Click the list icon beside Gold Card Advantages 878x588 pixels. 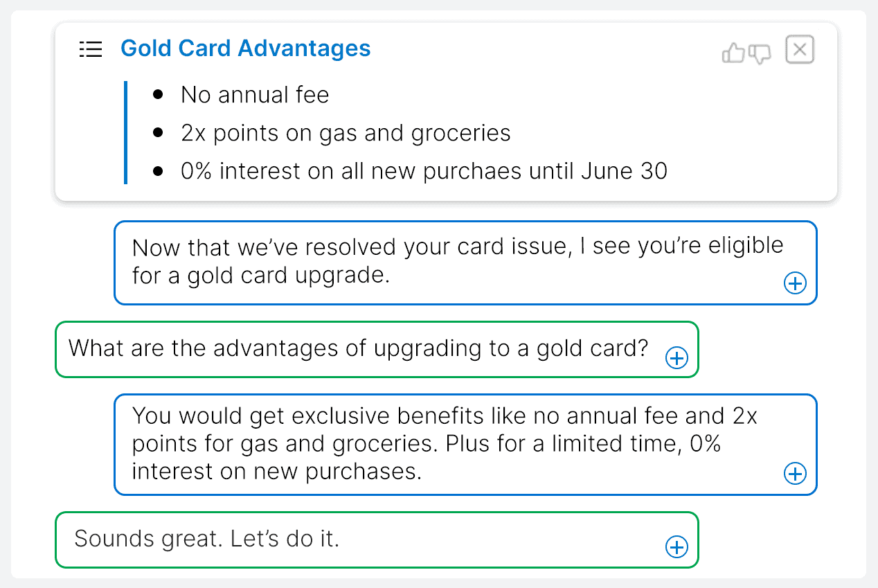point(91,49)
